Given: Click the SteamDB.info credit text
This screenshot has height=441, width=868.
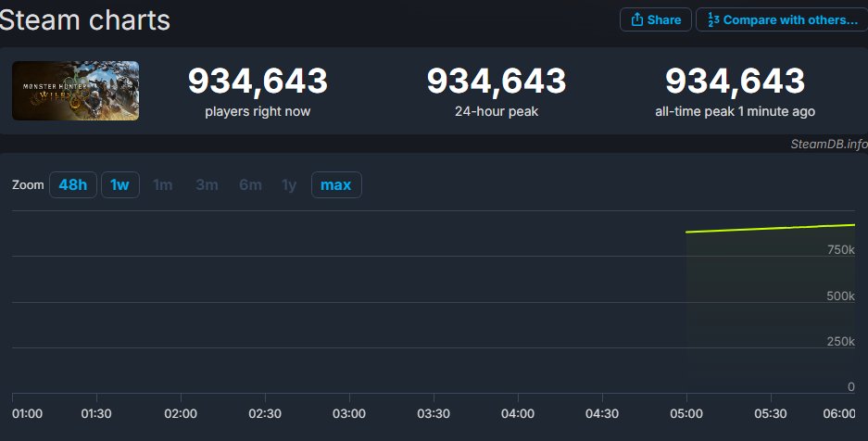Looking at the screenshot, I should click(829, 144).
